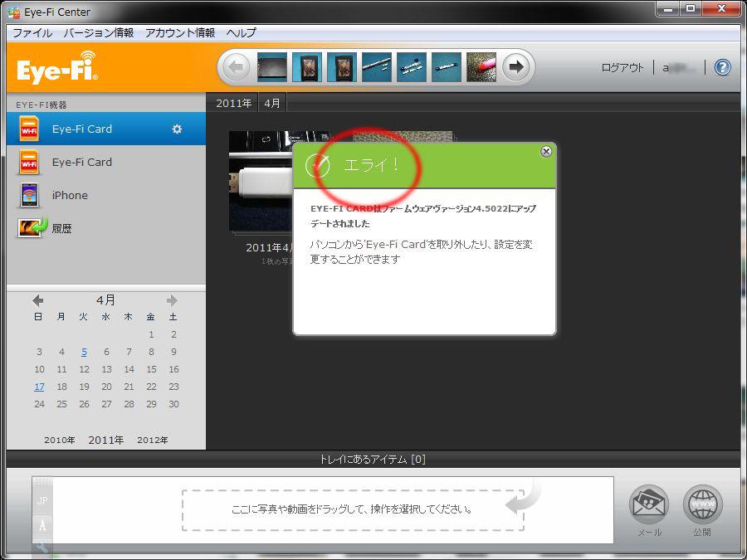Image resolution: width=747 pixels, height=560 pixels.
Task: Click the 2011年 breadcrumb tab
Action: (x=233, y=103)
